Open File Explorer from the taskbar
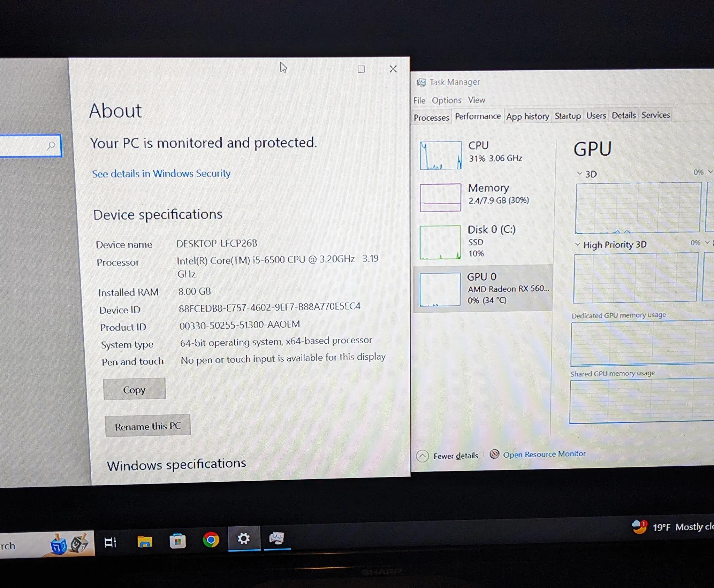The width and height of the screenshot is (714, 588). (x=144, y=541)
